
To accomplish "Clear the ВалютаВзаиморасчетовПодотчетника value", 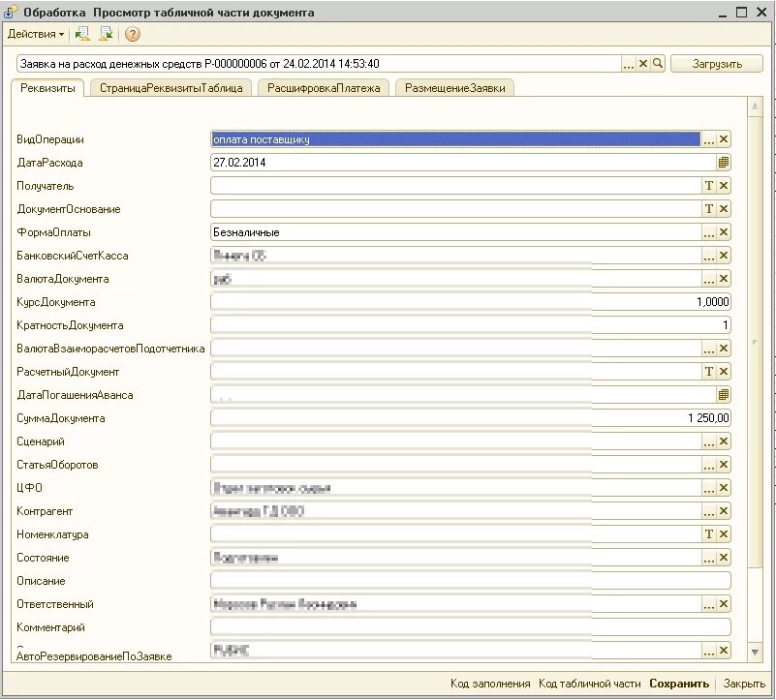I will [x=724, y=349].
